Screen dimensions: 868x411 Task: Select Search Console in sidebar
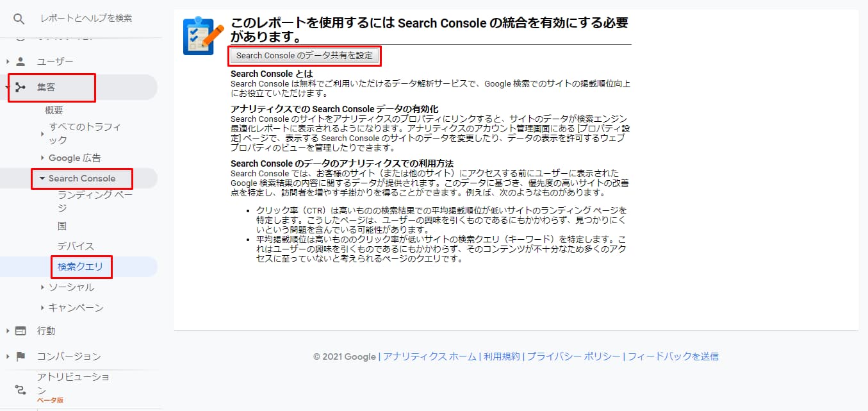[x=82, y=178]
